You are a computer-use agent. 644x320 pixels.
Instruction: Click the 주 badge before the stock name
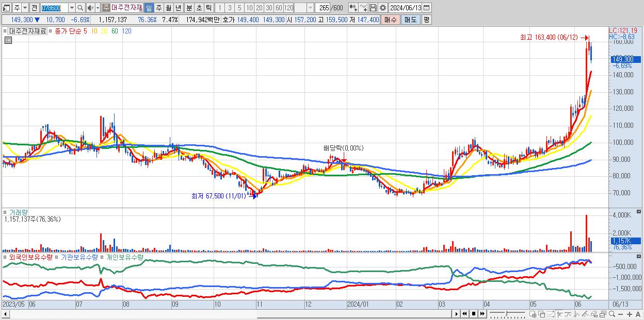tap(106, 8)
